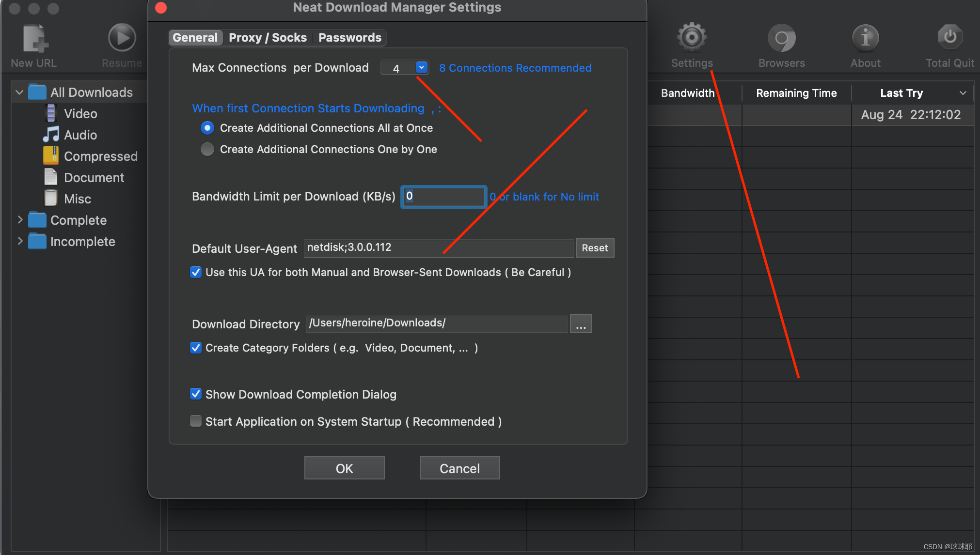
Task: Click Reset button for User-Agent
Action: tap(594, 248)
